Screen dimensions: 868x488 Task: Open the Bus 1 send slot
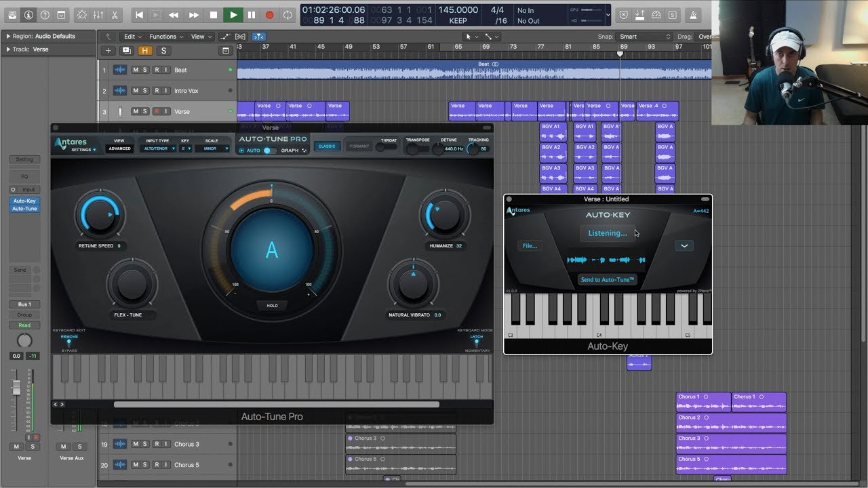tap(24, 304)
